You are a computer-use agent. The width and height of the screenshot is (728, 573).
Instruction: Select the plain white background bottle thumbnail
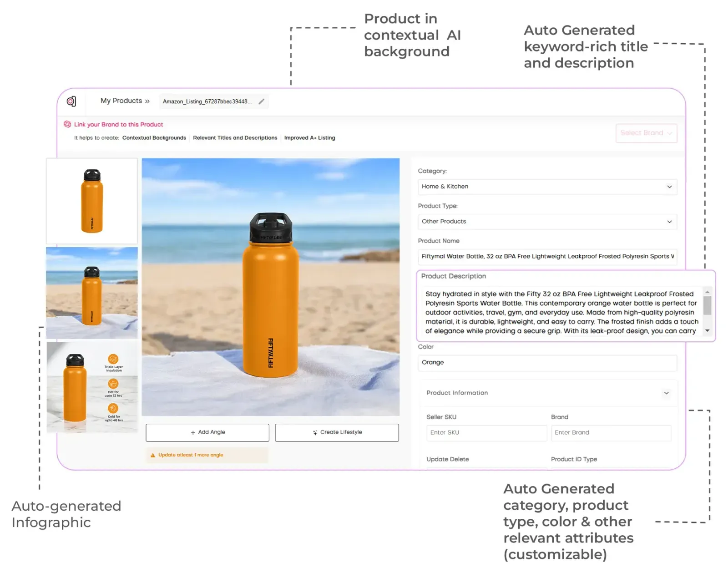(x=92, y=201)
